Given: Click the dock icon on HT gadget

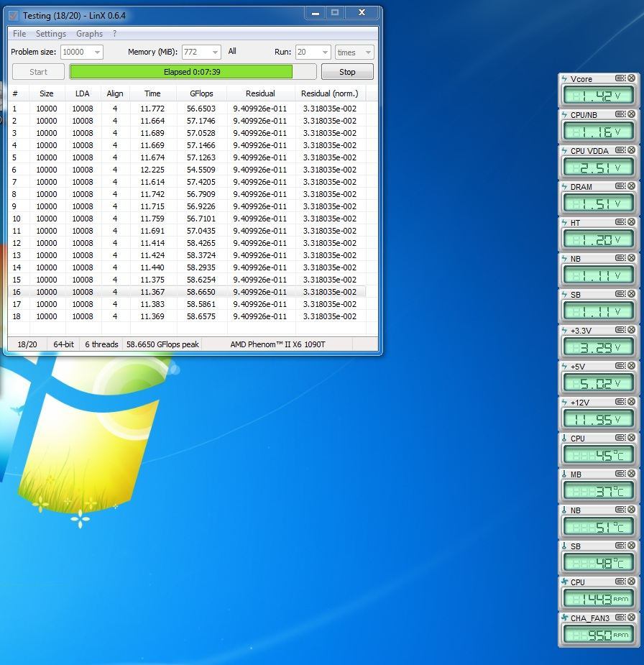Looking at the screenshot, I should [x=621, y=222].
